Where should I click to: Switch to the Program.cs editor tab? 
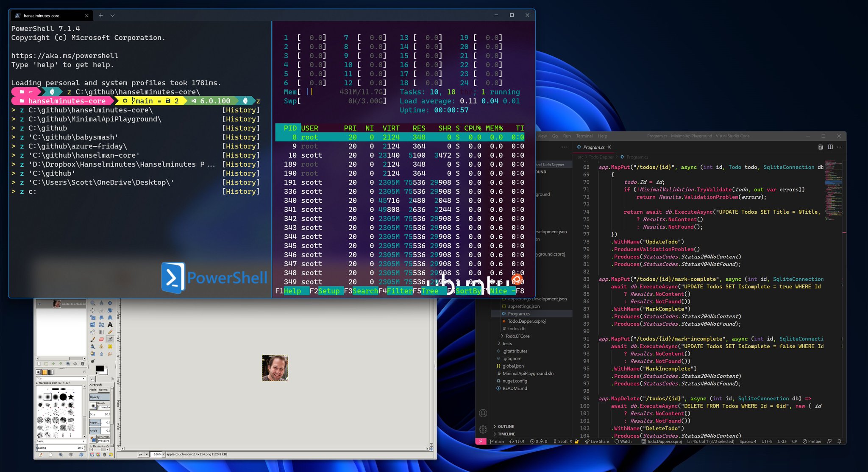point(594,147)
